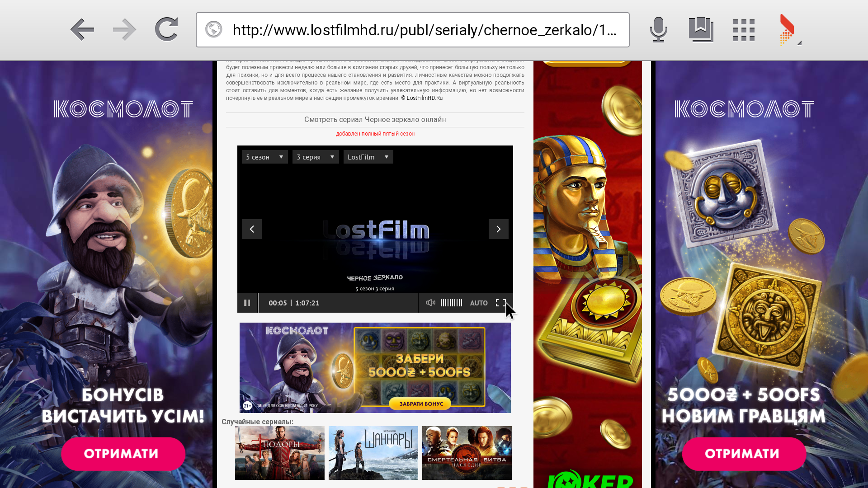This screenshot has height=488, width=868.
Task: Open the LostFilm translation dropdown
Action: (368, 157)
